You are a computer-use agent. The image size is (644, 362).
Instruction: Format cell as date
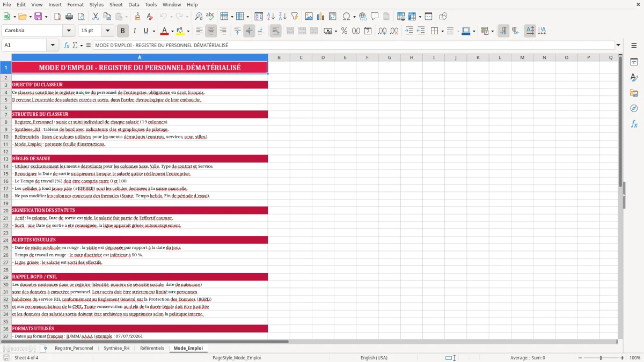[368, 31]
